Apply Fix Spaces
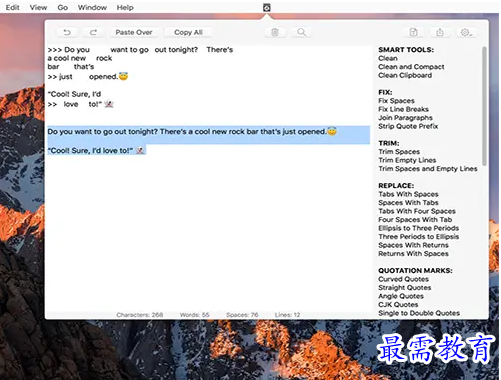Image resolution: width=501 pixels, height=380 pixels. 396,101
